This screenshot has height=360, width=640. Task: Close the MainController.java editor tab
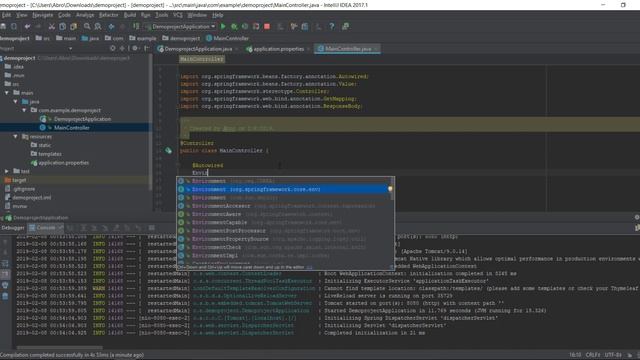376,49
